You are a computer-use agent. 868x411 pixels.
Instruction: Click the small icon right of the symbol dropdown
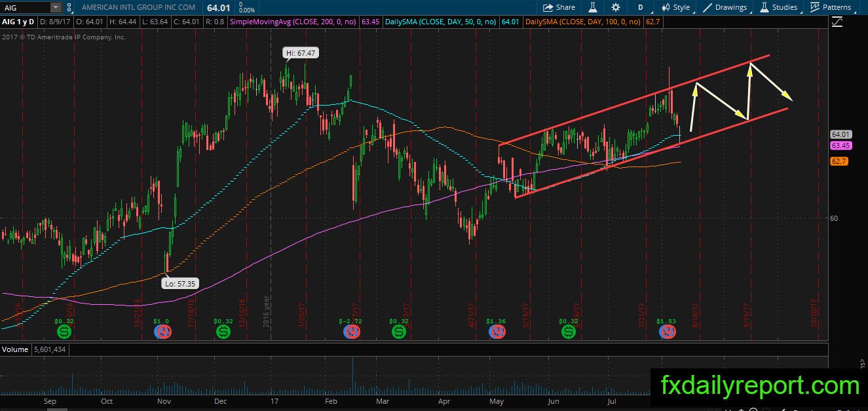[70, 7]
